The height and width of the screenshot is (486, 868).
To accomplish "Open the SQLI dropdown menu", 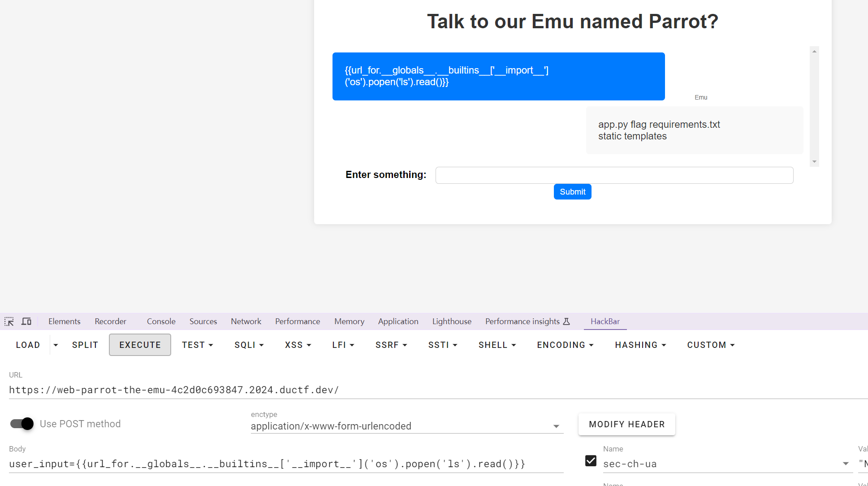I will tap(249, 345).
